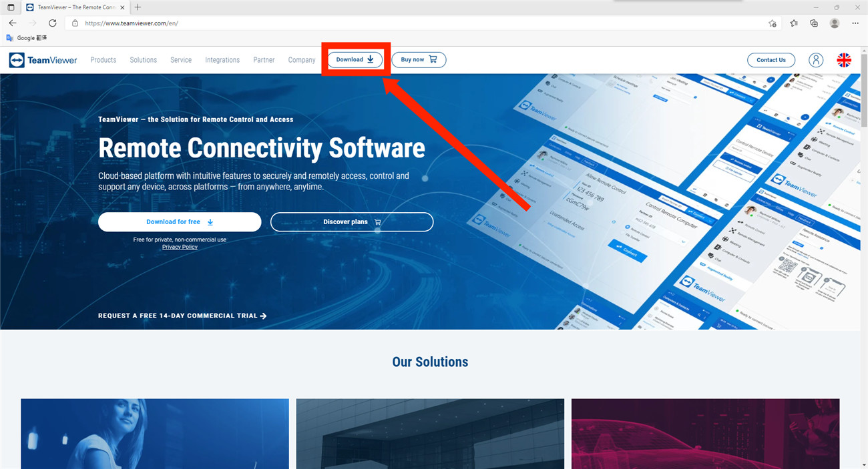Open Edge Settings and more menu

coord(855,23)
